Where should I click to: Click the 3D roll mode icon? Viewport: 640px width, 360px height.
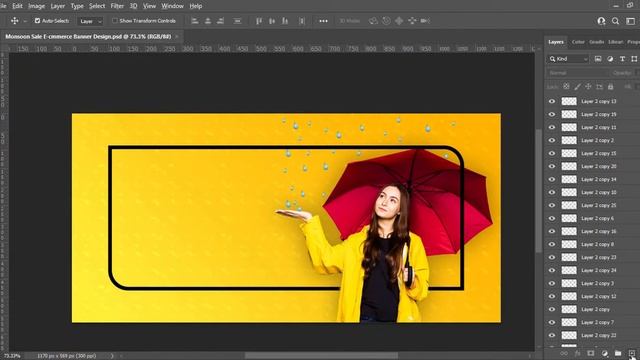[x=386, y=21]
